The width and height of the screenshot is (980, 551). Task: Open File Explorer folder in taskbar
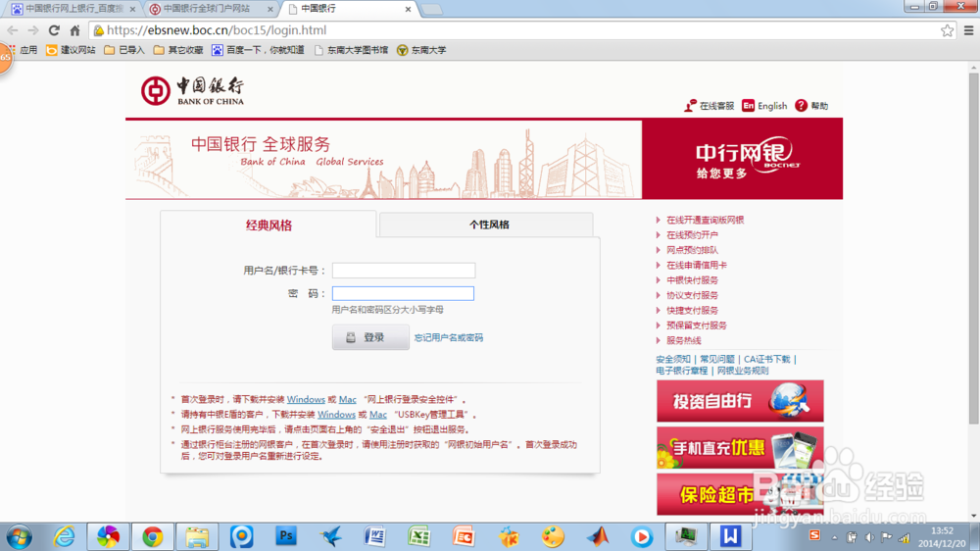197,536
